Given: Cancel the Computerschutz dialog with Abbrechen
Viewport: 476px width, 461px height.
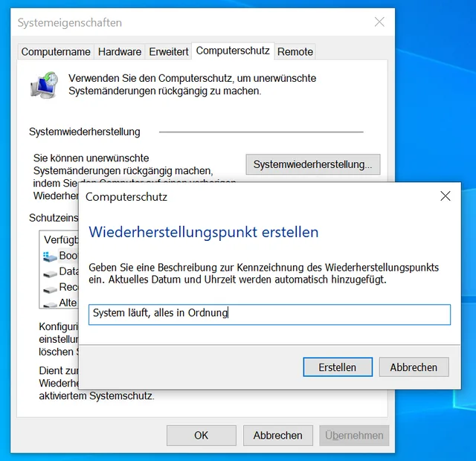Looking at the screenshot, I should tap(414, 367).
